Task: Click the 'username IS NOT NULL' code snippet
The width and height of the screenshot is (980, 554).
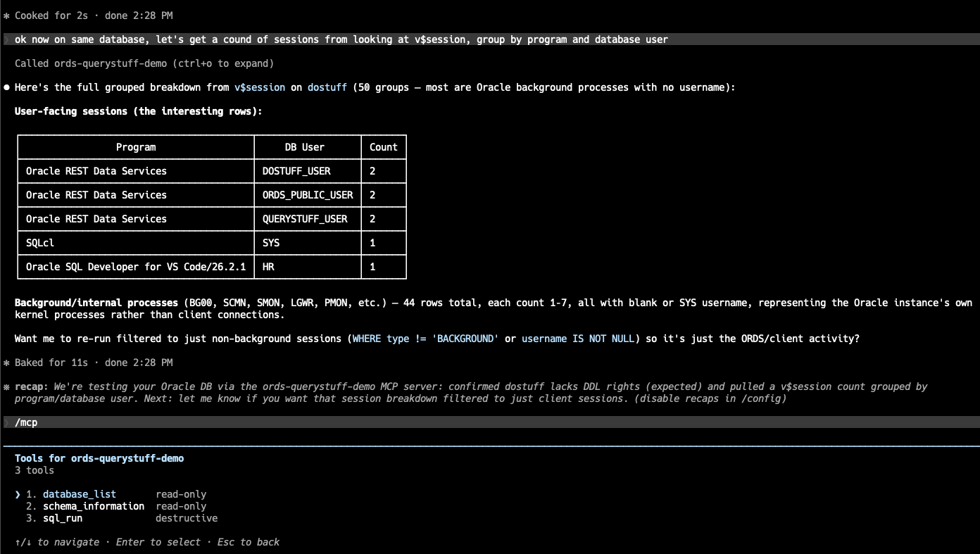Action: click(x=578, y=339)
